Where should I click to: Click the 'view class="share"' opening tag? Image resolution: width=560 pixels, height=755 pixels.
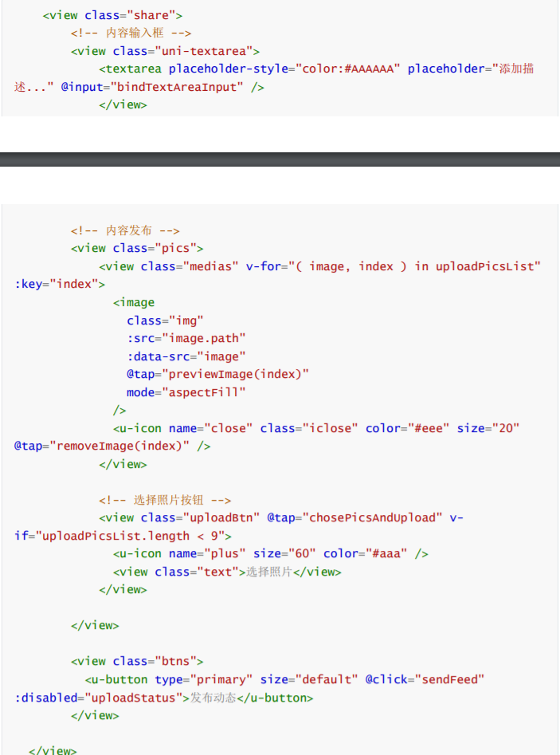(112, 15)
